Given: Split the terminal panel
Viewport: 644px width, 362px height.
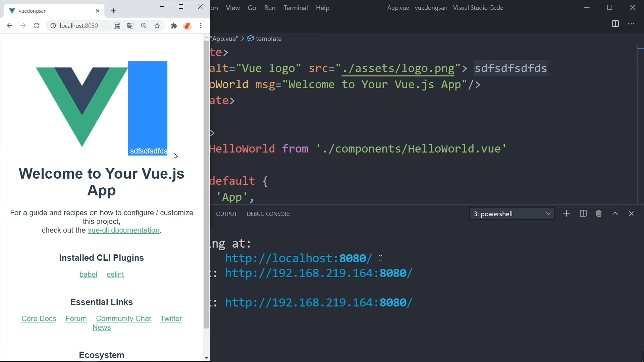Looking at the screenshot, I should click(583, 214).
